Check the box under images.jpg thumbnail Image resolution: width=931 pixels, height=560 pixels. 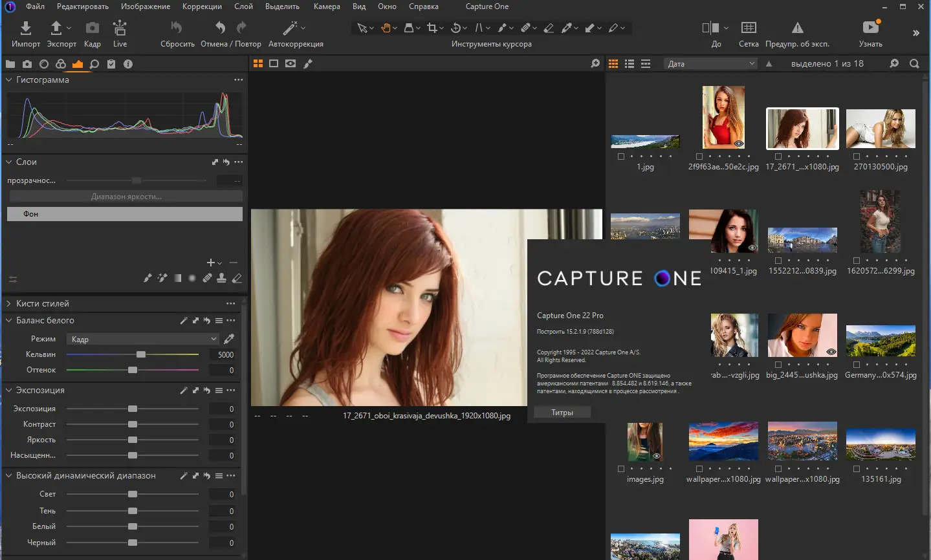coord(621,469)
